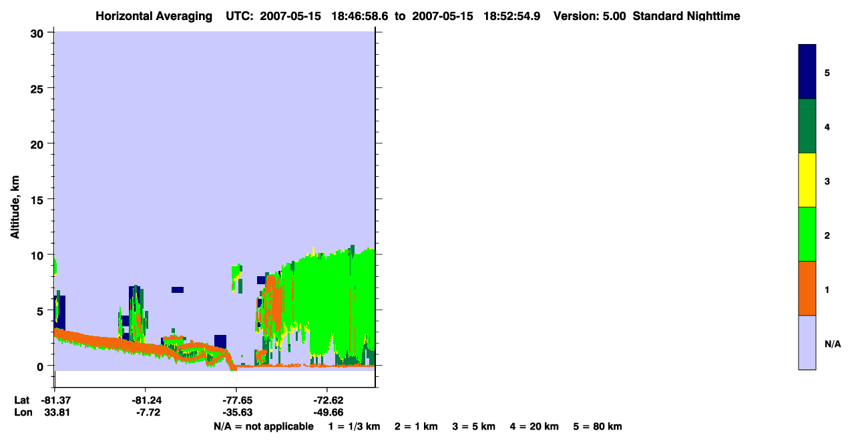Click the '5 = 80 km' legend entry
Screen dimensions: 868x445
click(x=598, y=426)
